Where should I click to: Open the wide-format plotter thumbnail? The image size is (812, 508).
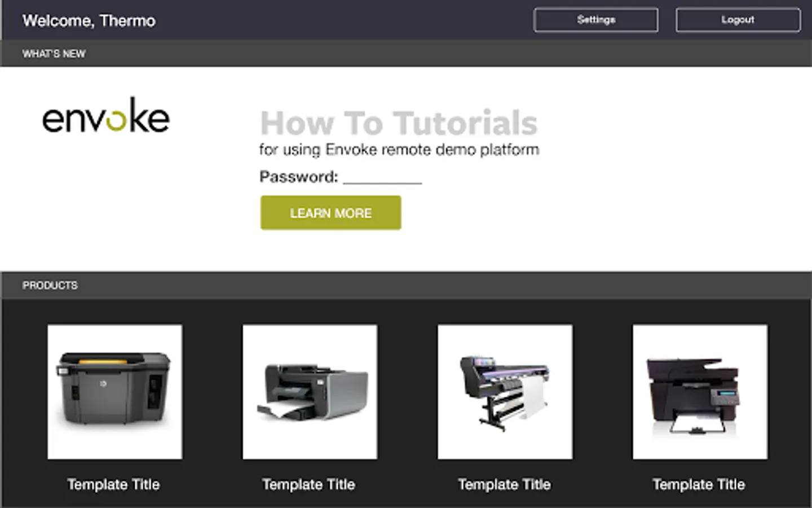505,392
